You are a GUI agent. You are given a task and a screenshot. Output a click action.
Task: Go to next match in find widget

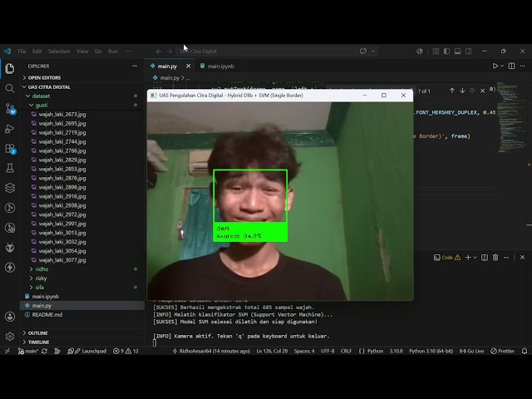pyautogui.click(x=462, y=91)
